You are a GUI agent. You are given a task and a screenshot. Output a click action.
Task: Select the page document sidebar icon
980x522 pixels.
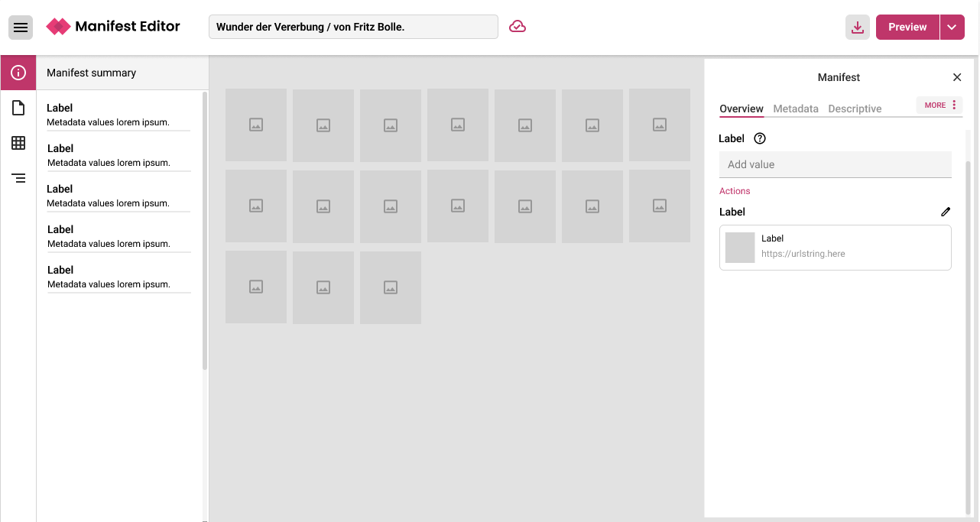click(x=18, y=108)
